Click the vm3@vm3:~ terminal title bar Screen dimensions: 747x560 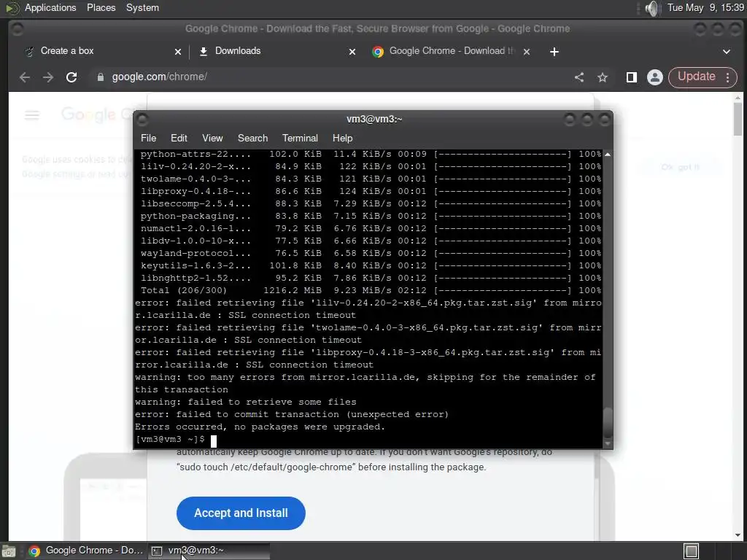(x=374, y=119)
